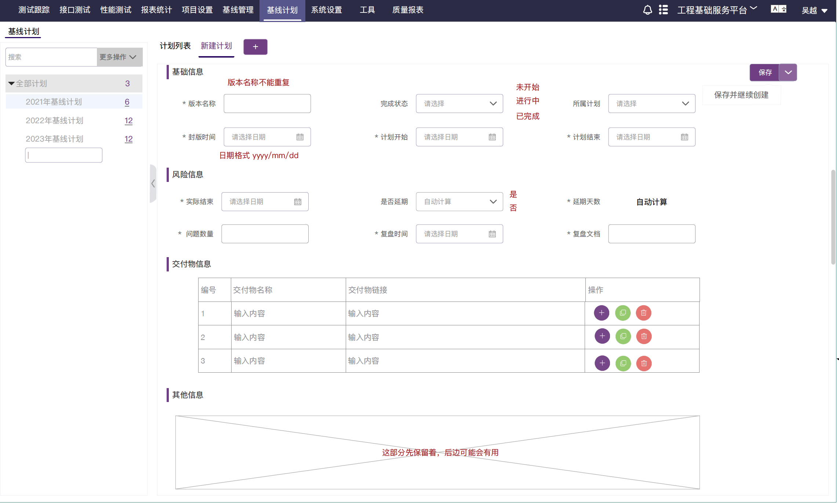The image size is (839, 504).
Task: Delete deliverable row 2
Action: tap(644, 336)
